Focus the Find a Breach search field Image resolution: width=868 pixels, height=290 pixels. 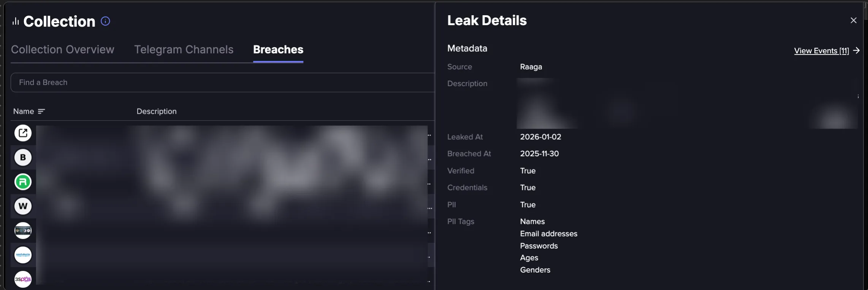[223, 83]
